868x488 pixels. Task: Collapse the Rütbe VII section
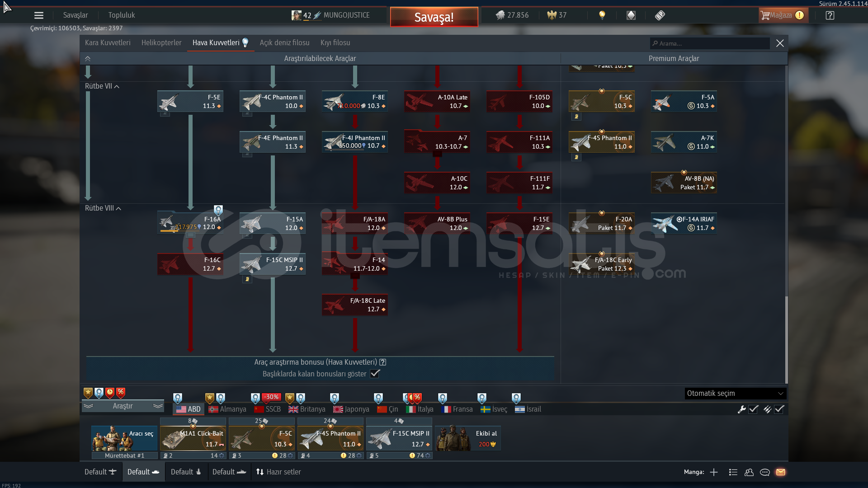[x=102, y=86]
